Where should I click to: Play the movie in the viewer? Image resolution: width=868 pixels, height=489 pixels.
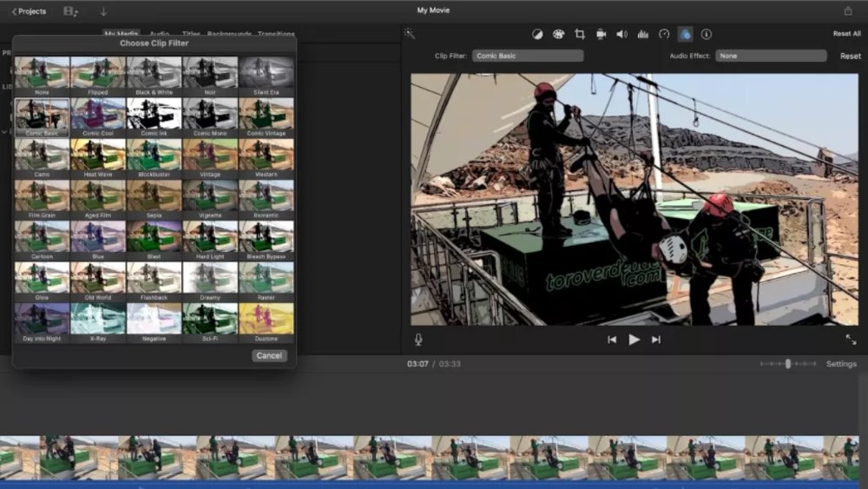634,340
